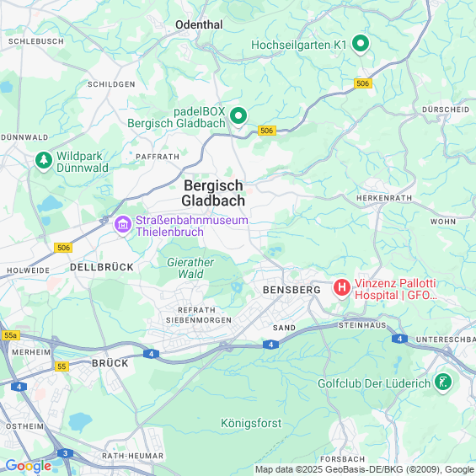Image resolution: width=476 pixels, height=476 pixels.
Task: Click the yellow 55 road shield
Action: coord(62,366)
